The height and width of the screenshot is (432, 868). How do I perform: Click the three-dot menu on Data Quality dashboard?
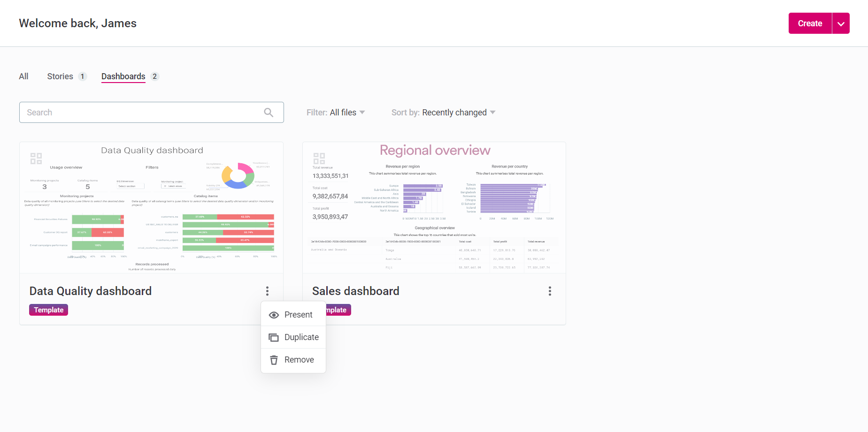tap(267, 291)
